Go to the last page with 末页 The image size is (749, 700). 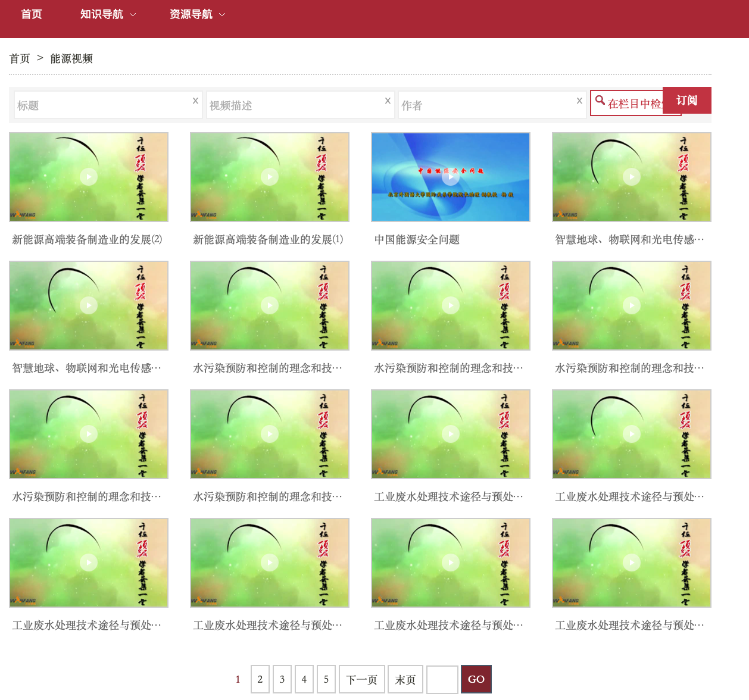(405, 679)
